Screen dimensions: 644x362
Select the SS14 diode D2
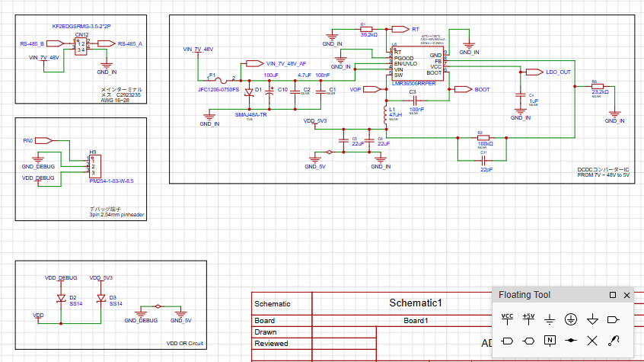pyautogui.click(x=60, y=298)
